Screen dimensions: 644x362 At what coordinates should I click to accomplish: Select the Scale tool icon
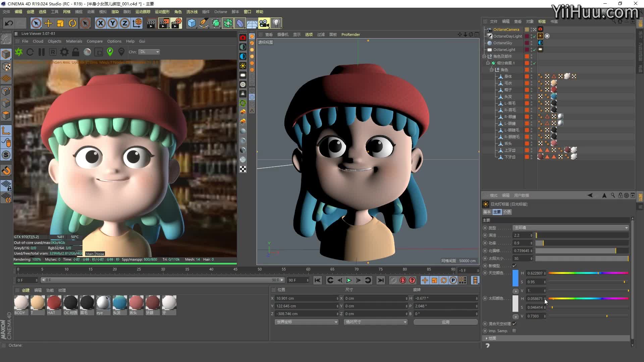(x=60, y=23)
